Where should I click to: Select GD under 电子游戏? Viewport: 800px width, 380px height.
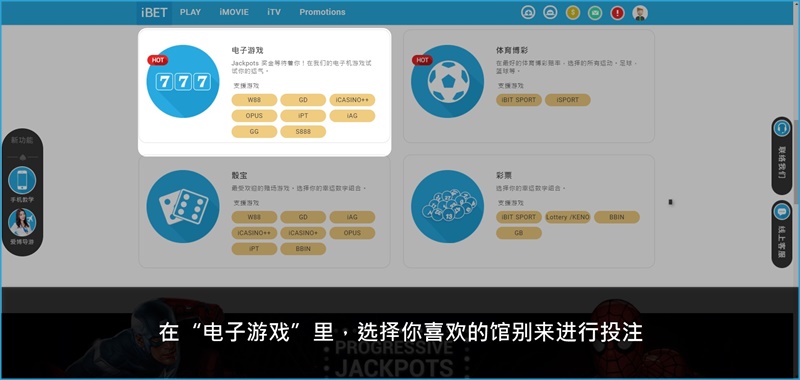pyautogui.click(x=303, y=100)
